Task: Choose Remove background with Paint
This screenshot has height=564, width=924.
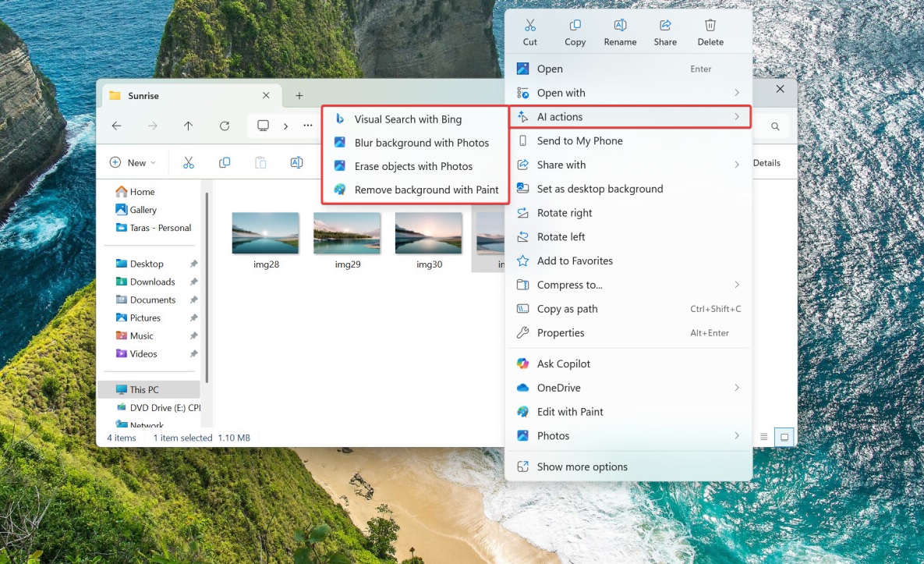Action: [416, 190]
